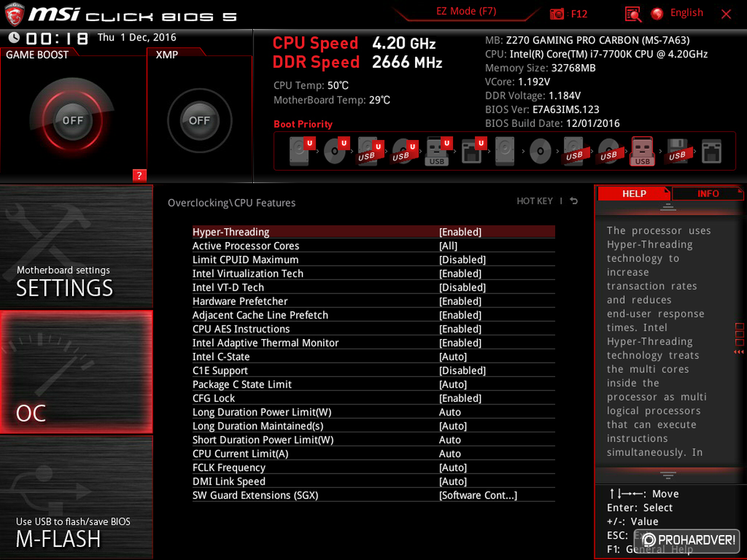Image resolution: width=747 pixels, height=560 pixels.
Task: Open the M-FLASH menu
Action: [76, 497]
